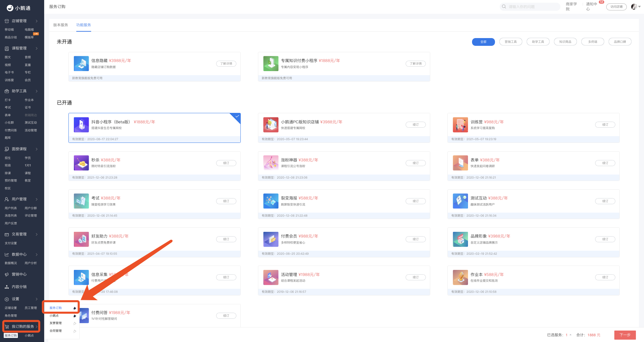Filter services by 营销工具 category
This screenshot has height=342, width=644.
pos(510,42)
